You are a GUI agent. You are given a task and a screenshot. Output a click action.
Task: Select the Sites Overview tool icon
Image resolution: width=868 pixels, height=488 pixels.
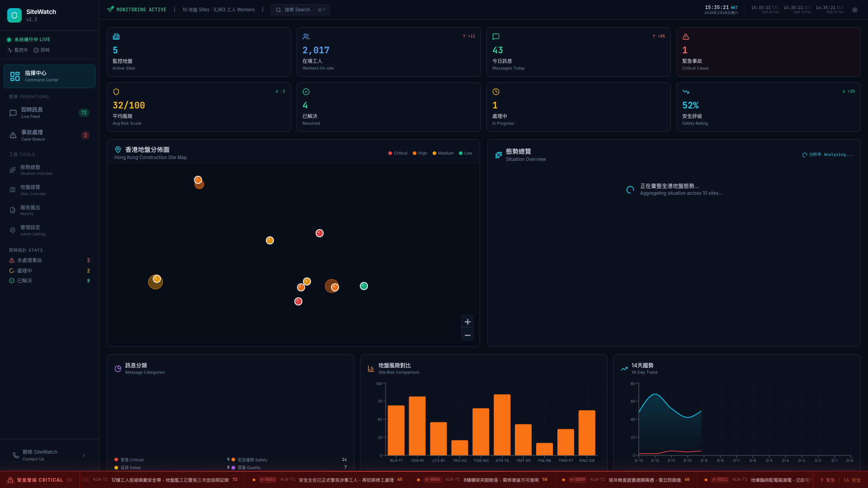coord(12,190)
